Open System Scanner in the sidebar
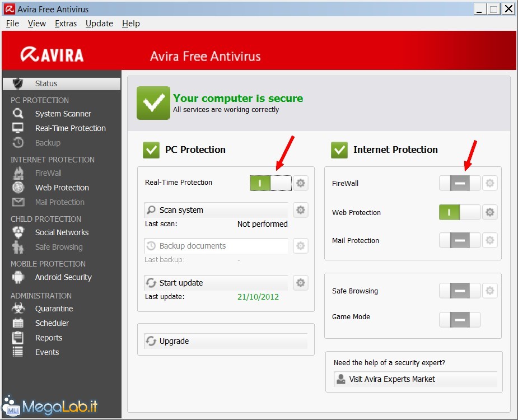 pyautogui.click(x=63, y=114)
